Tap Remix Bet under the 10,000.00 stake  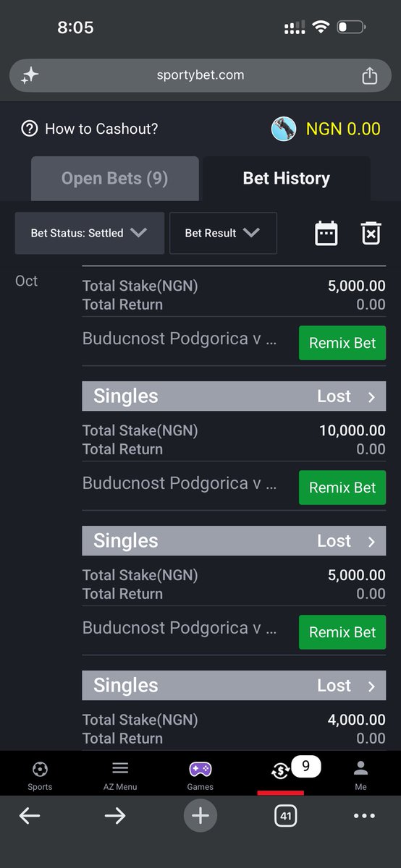[342, 488]
